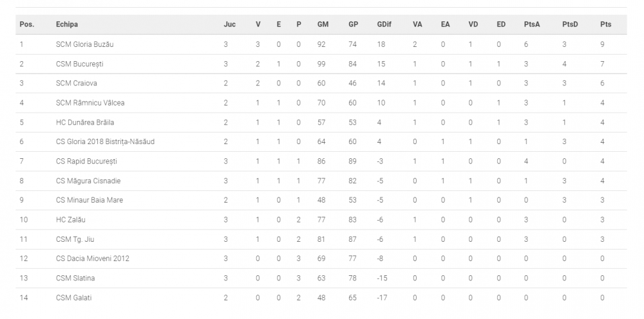Click the Echipa column header
Viewport: 644px width, 319px height.
click(66, 24)
